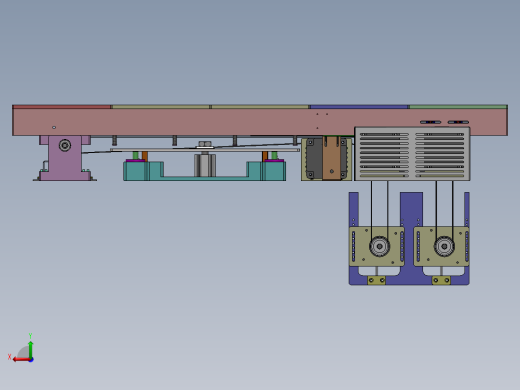Select the left orange guide post
This screenshot has height=390, width=520.
pyautogui.click(x=145, y=156)
